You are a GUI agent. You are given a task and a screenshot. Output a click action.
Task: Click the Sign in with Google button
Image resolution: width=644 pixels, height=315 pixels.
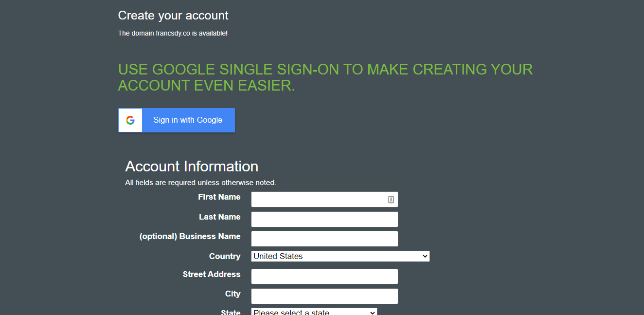[x=177, y=120]
